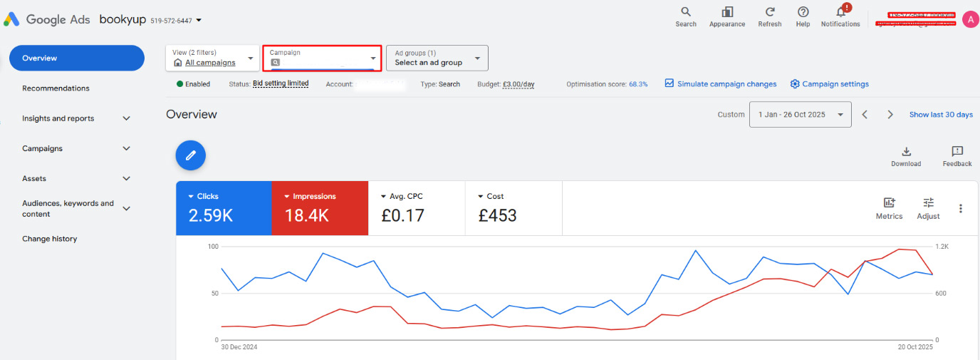Viewport: 980px width, 360px height.
Task: Open the three-dot more options menu
Action: (x=961, y=208)
